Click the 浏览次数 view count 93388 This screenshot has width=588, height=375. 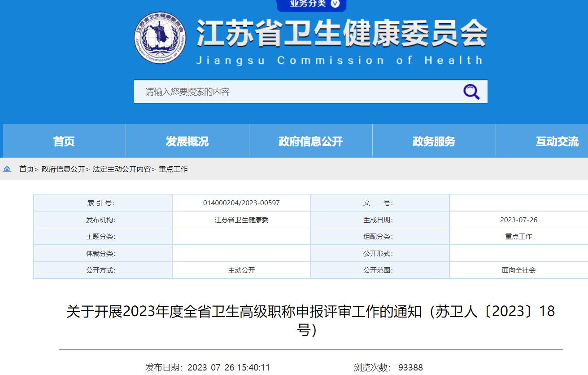point(410,368)
